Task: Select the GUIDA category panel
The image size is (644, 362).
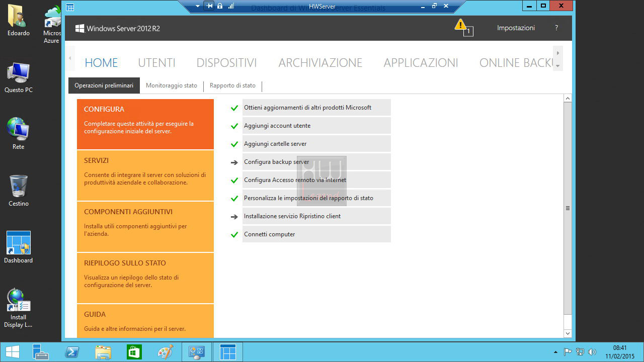Action: (145, 321)
